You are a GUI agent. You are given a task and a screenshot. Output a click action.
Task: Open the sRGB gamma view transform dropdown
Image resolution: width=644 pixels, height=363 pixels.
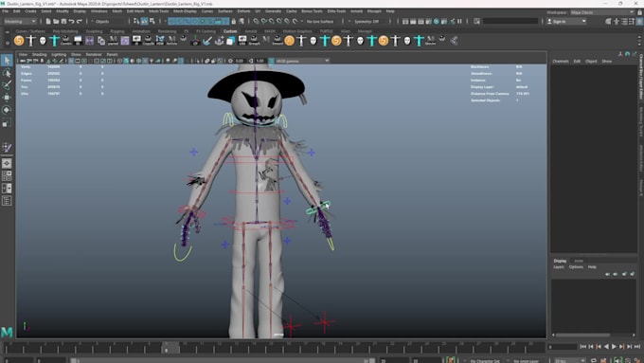(x=302, y=61)
